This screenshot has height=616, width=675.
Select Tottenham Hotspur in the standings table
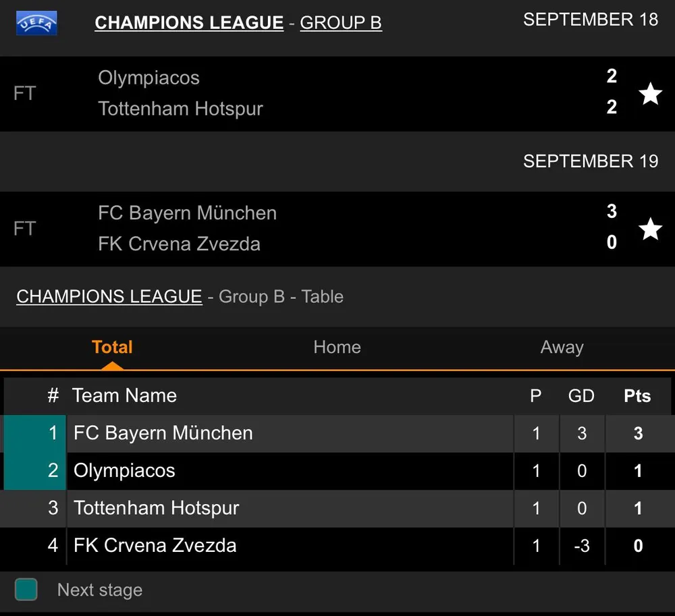pyautogui.click(x=156, y=508)
